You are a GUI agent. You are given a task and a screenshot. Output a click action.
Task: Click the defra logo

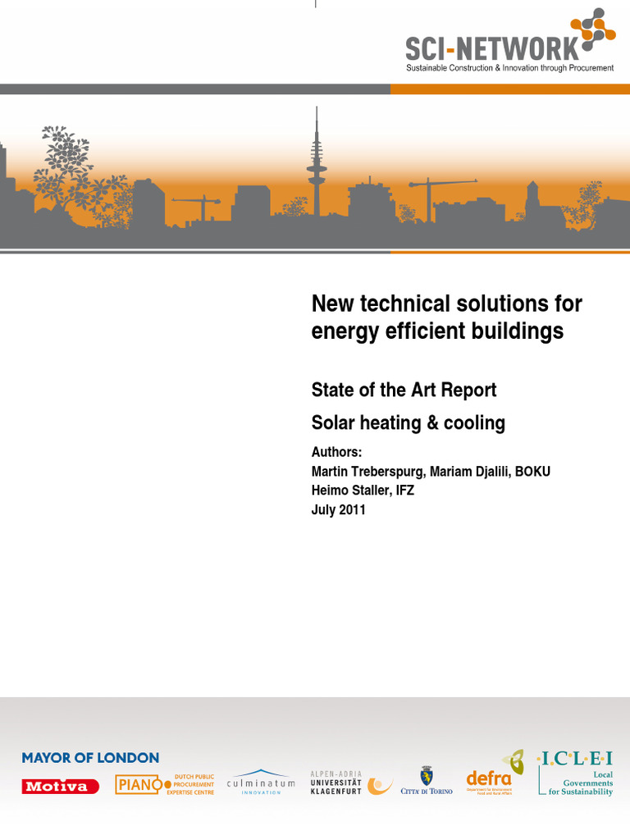click(x=495, y=773)
